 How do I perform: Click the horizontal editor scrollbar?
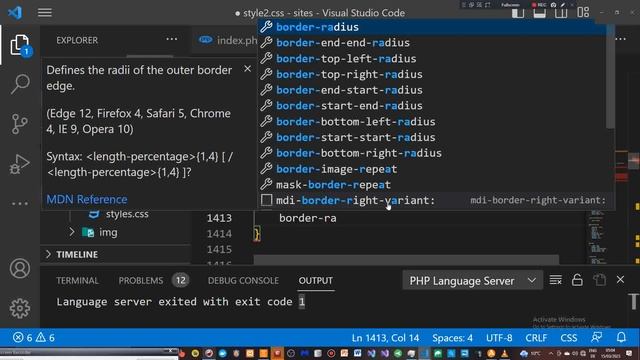point(406,260)
